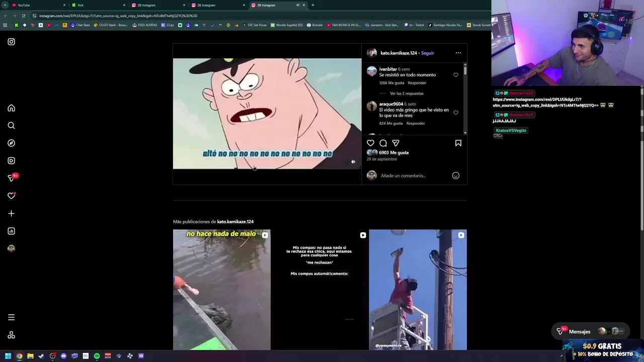Open Notifications heart icon in sidebar

click(11, 196)
